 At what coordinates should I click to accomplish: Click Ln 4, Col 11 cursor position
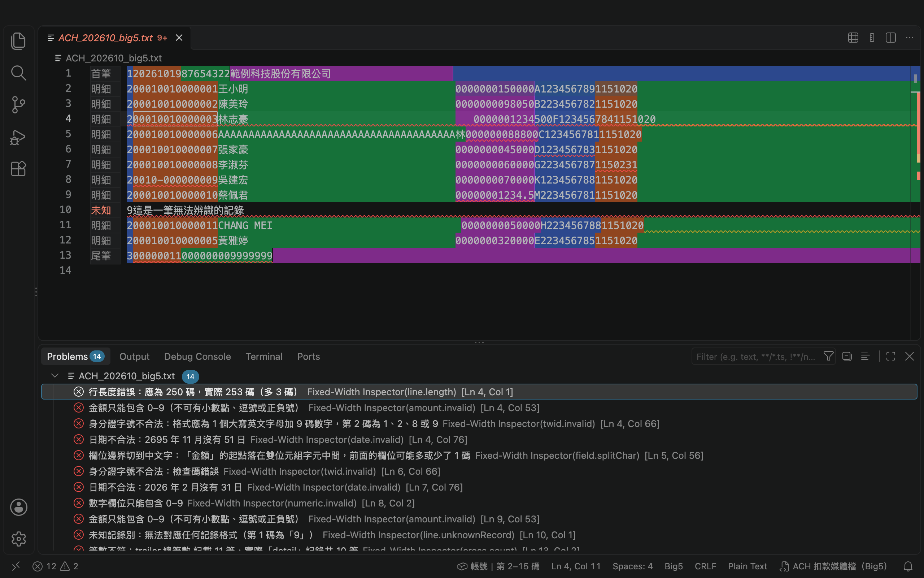point(576,566)
